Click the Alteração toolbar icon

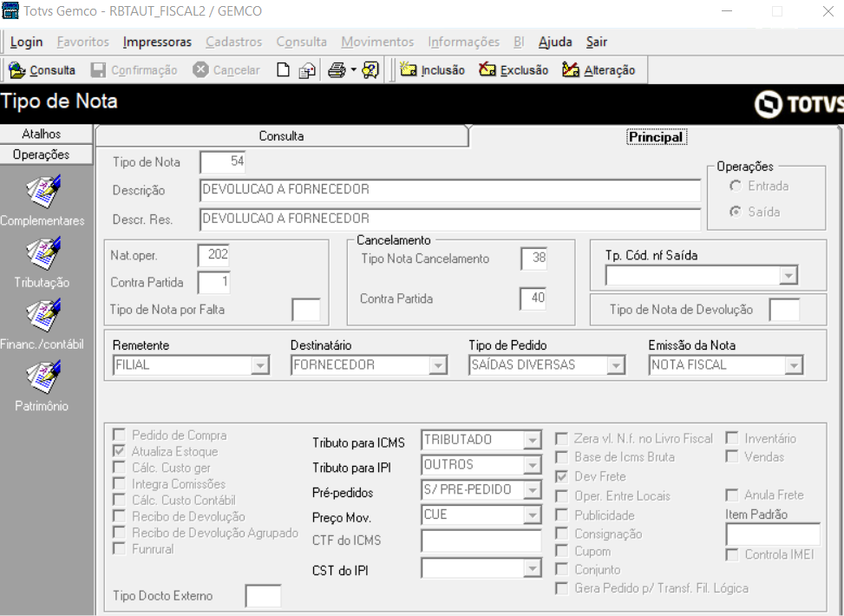point(571,69)
